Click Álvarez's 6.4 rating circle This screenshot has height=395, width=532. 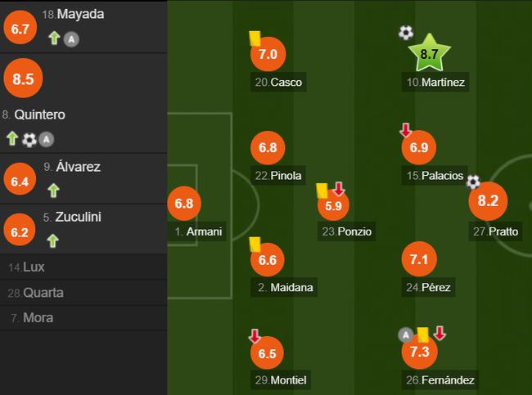20,179
